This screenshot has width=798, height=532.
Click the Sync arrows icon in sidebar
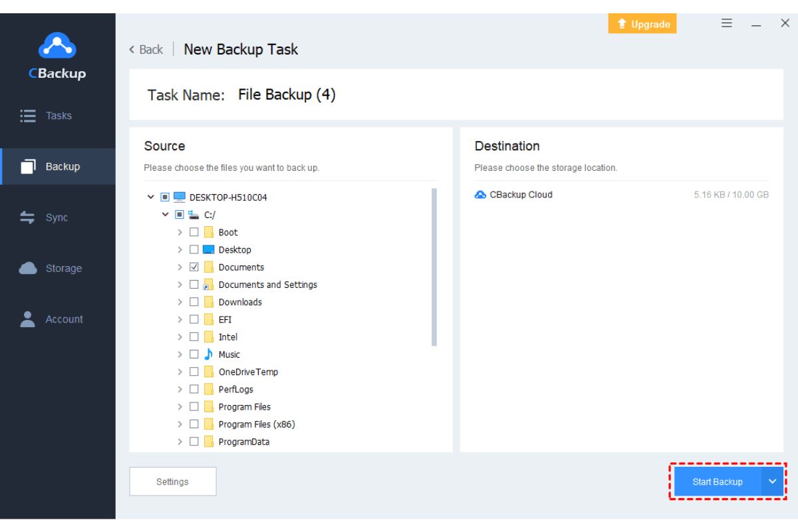[x=28, y=217]
